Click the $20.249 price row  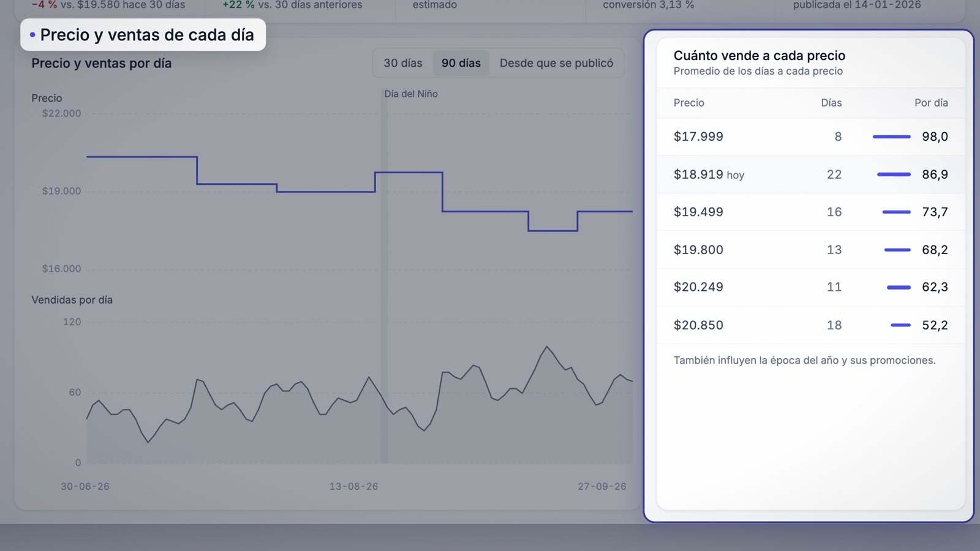click(810, 287)
